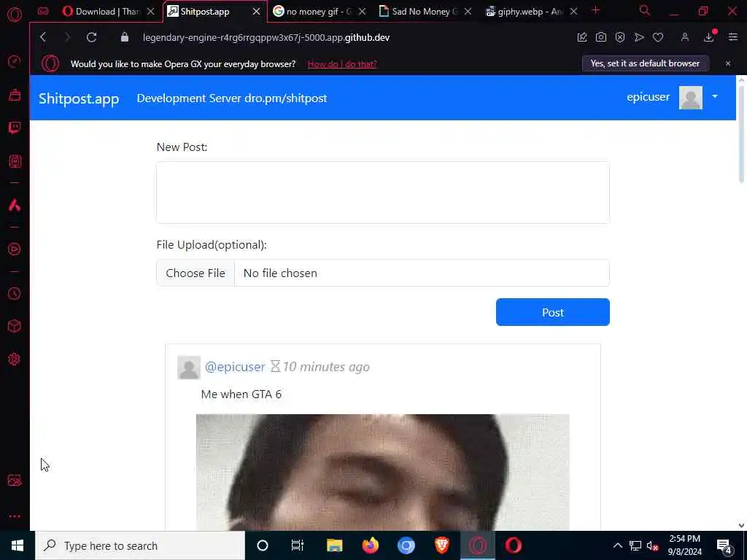Open sidebar three-dots more options
Image resolution: width=747 pixels, height=560 pixels.
15,516
